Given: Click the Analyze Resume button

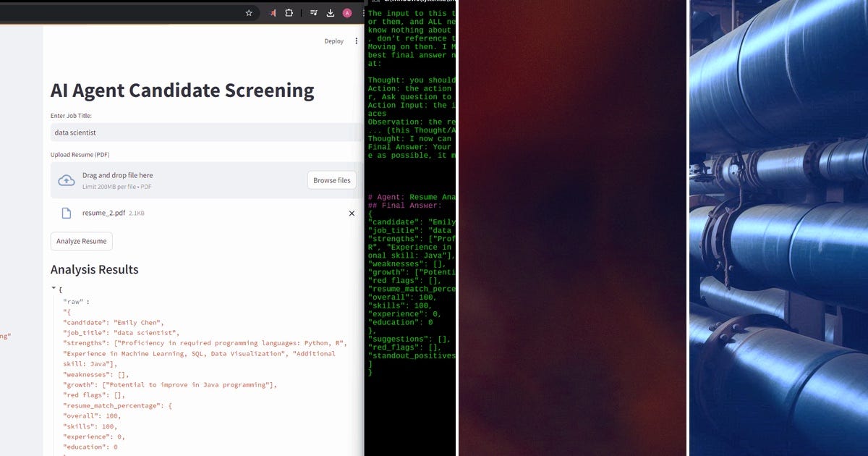Looking at the screenshot, I should click(x=81, y=241).
